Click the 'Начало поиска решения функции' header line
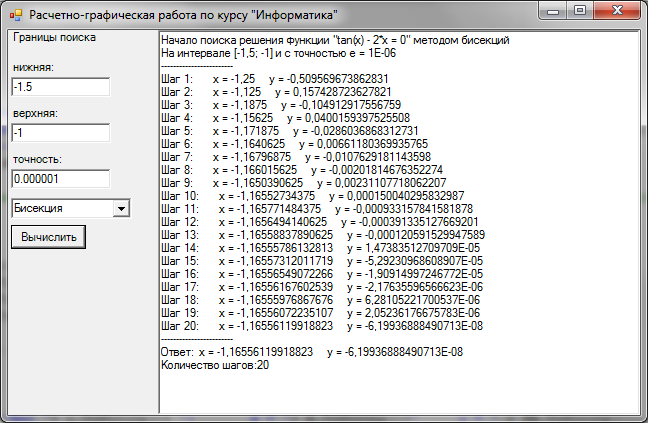 (335, 40)
